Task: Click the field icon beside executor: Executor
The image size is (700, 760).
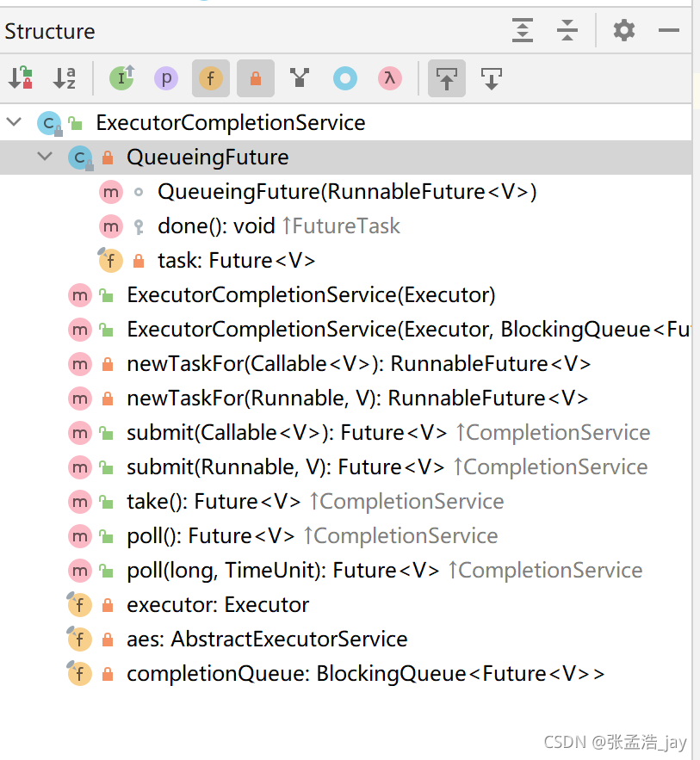Action: tap(80, 605)
